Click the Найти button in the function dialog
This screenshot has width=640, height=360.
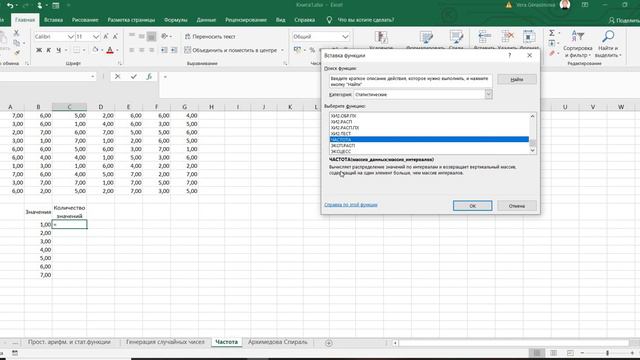coord(517,79)
